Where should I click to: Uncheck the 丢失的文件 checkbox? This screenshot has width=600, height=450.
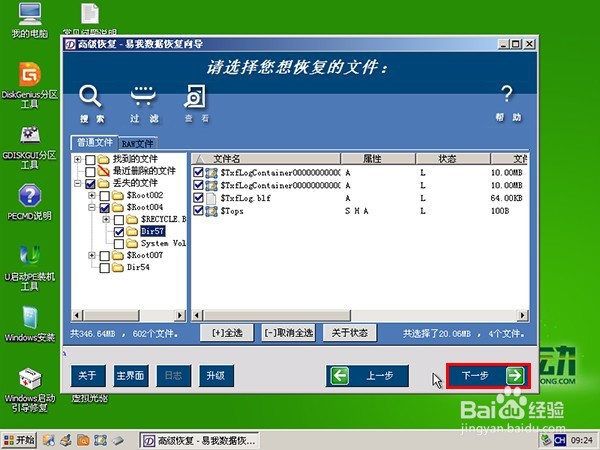90,184
